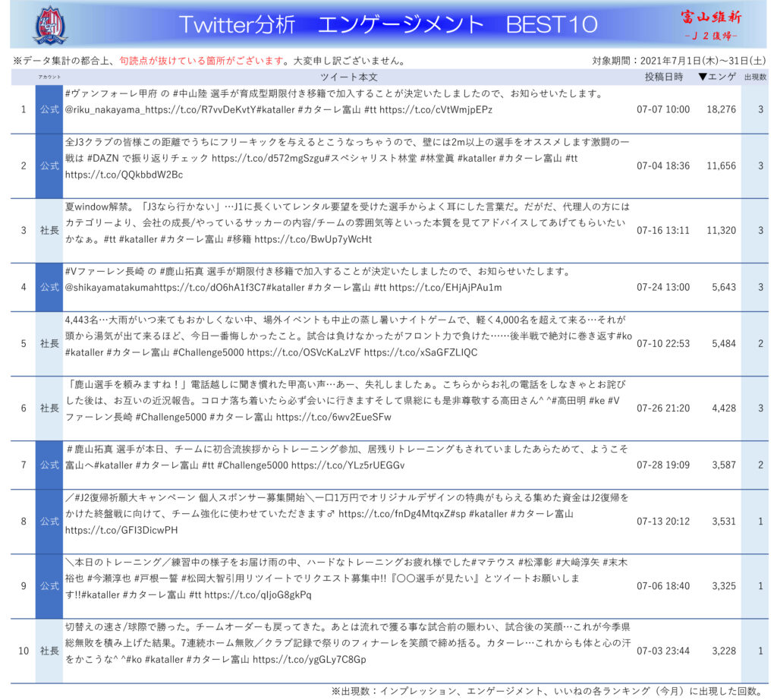
Task: Open link https://t.co/6wv2EueSFw in rank 6 tweet
Action: pyautogui.click(x=334, y=417)
